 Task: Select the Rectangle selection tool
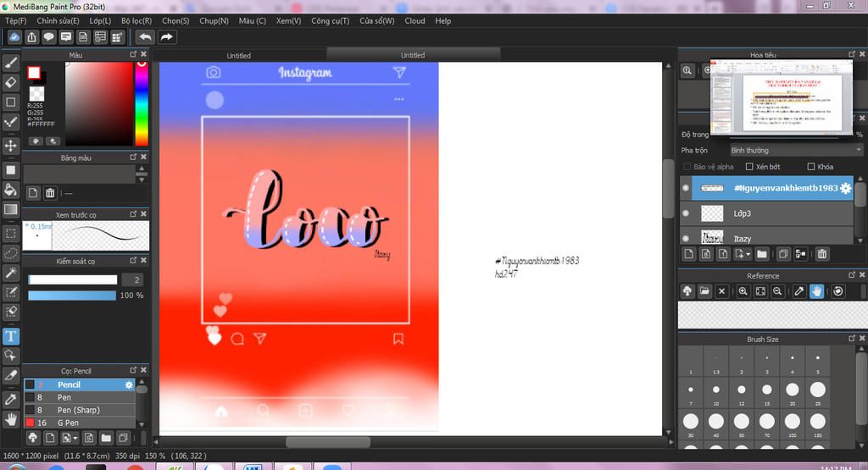tap(10, 234)
